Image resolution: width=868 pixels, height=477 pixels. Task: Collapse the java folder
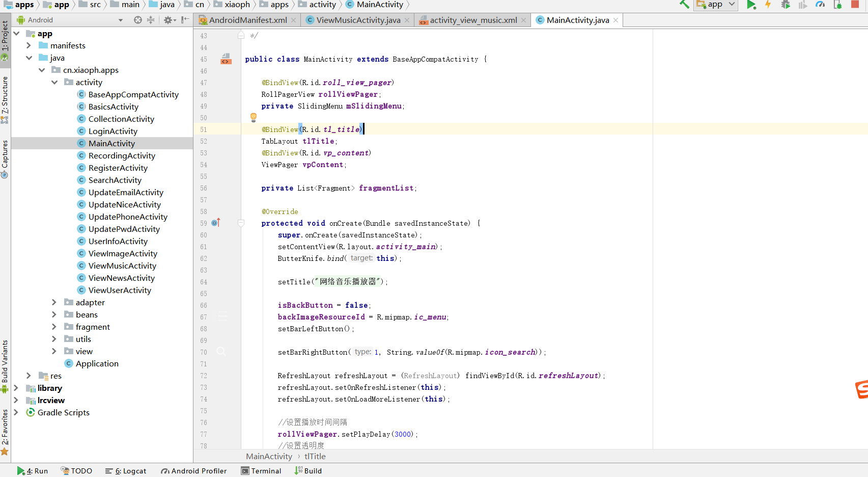tap(29, 58)
